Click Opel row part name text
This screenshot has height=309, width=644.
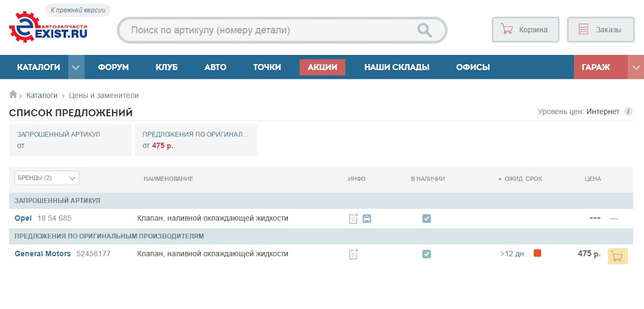[x=213, y=218]
